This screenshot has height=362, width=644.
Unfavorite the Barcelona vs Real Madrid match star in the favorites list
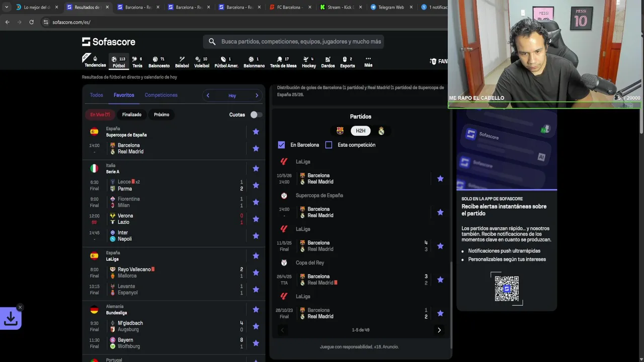point(256,148)
